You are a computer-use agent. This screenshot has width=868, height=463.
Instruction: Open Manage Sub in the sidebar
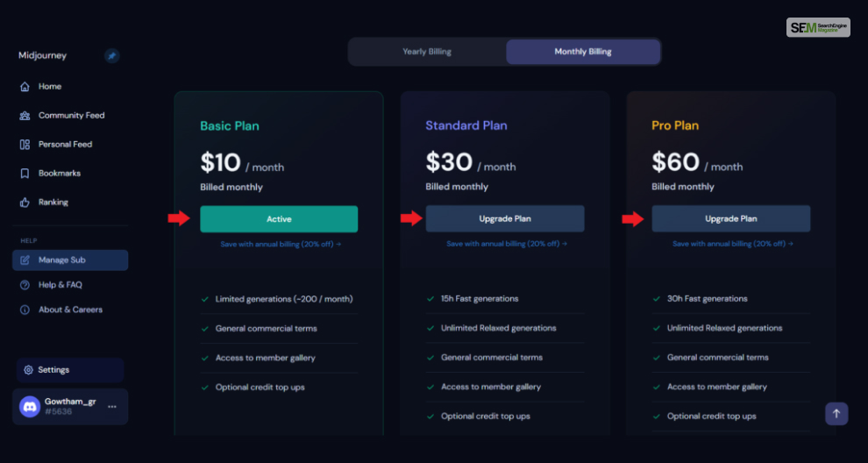[70, 260]
